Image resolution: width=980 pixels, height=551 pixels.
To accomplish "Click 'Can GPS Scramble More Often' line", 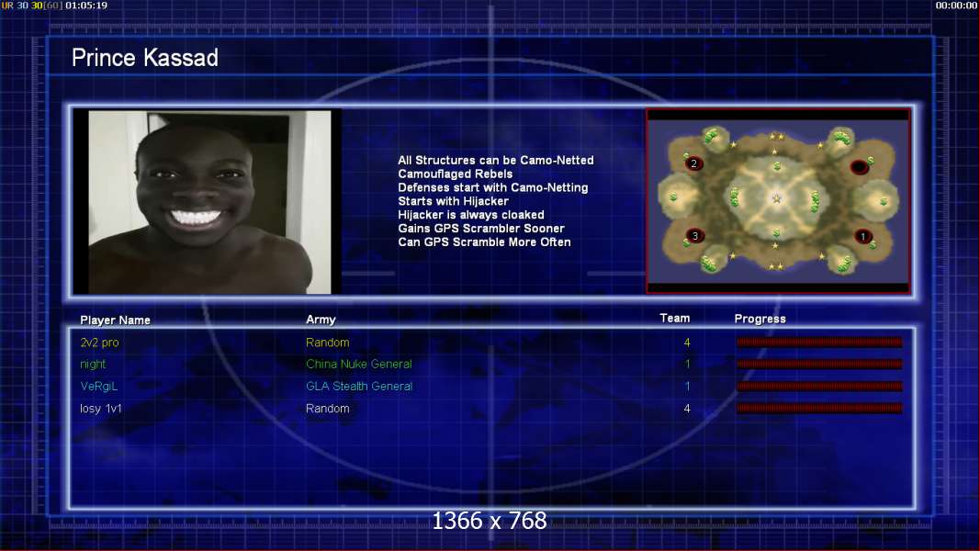I will (x=484, y=242).
